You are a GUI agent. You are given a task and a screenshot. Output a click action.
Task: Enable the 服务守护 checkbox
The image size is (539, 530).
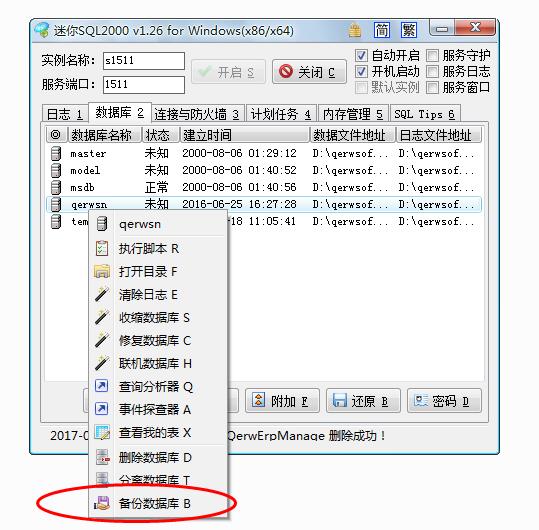[x=432, y=55]
